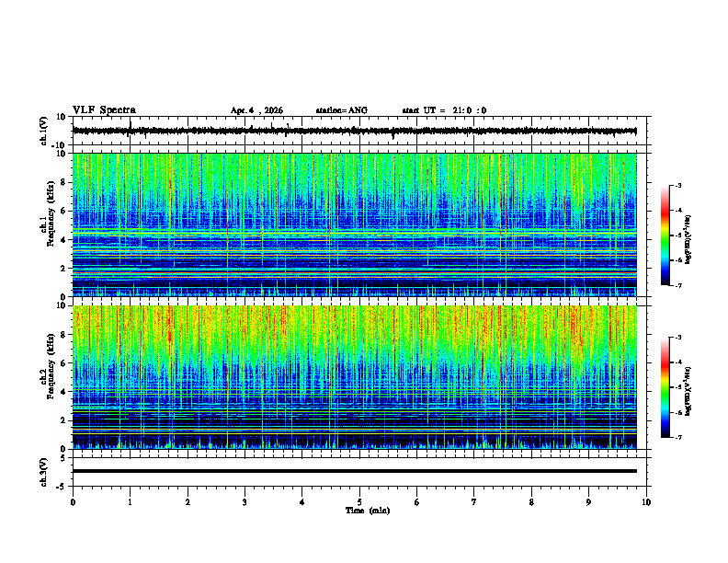
Task: Click the ch.2 "Frequency (kHz)" axis label
Action: (x=51, y=366)
